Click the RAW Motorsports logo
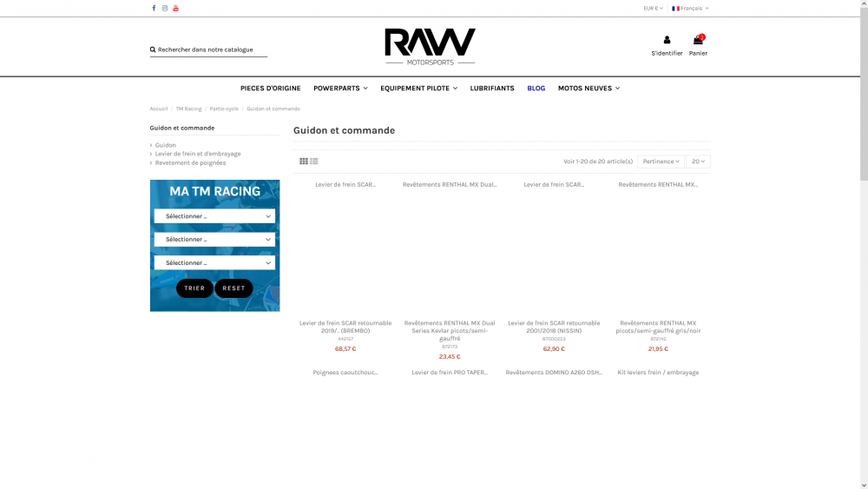 click(x=431, y=47)
